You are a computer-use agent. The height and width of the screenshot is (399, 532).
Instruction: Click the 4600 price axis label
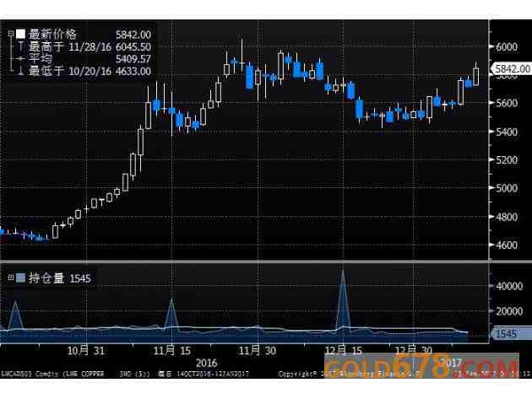[507, 245]
